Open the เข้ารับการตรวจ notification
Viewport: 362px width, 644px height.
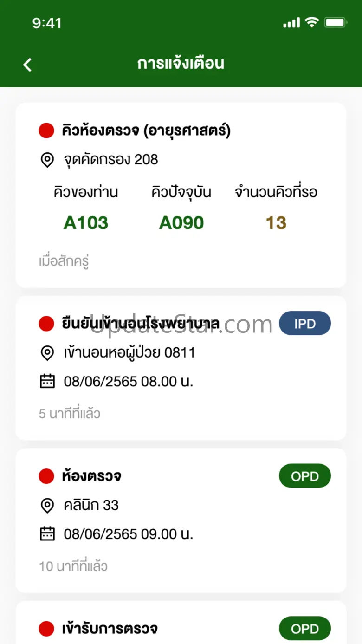pyautogui.click(x=110, y=629)
